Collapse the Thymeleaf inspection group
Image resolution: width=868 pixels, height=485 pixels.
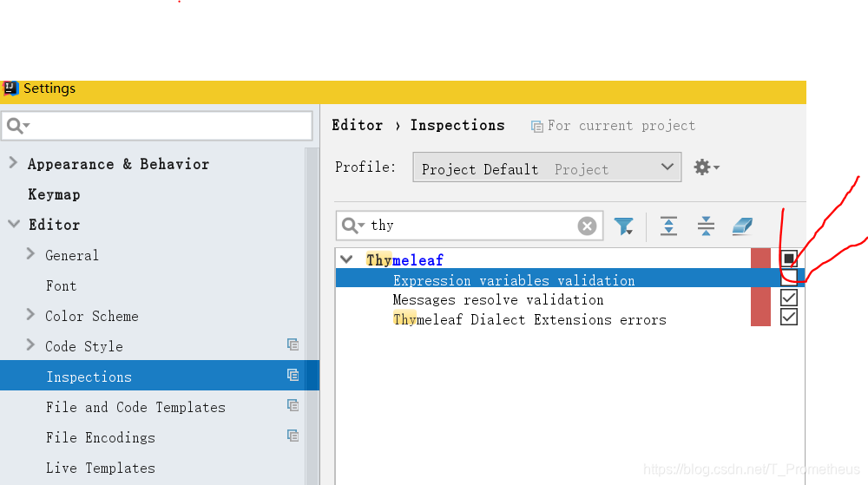(x=346, y=259)
